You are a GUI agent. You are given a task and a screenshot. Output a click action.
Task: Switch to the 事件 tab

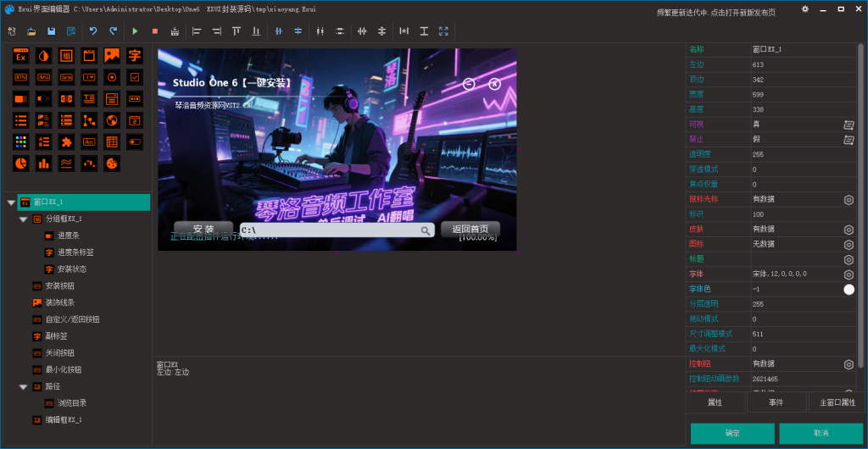tap(776, 402)
